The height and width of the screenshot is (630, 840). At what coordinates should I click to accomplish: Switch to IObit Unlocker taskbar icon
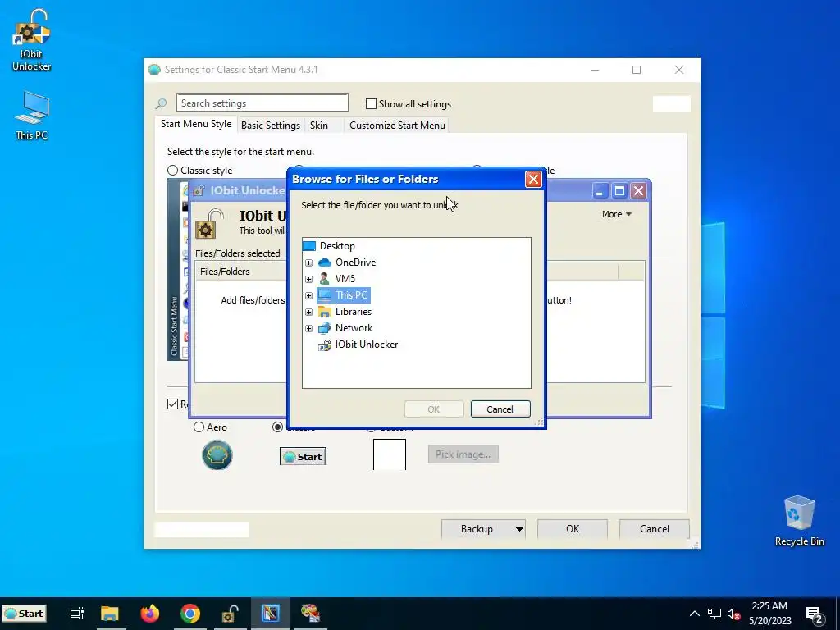[x=231, y=613]
